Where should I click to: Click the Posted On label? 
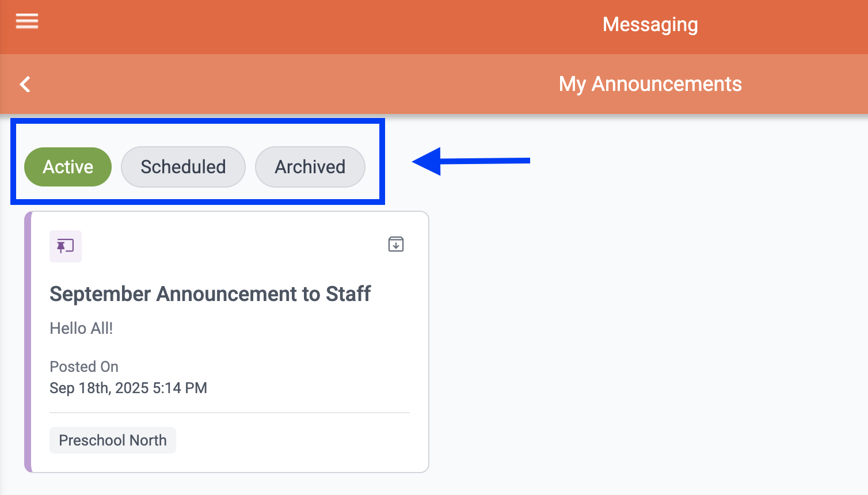(84, 367)
